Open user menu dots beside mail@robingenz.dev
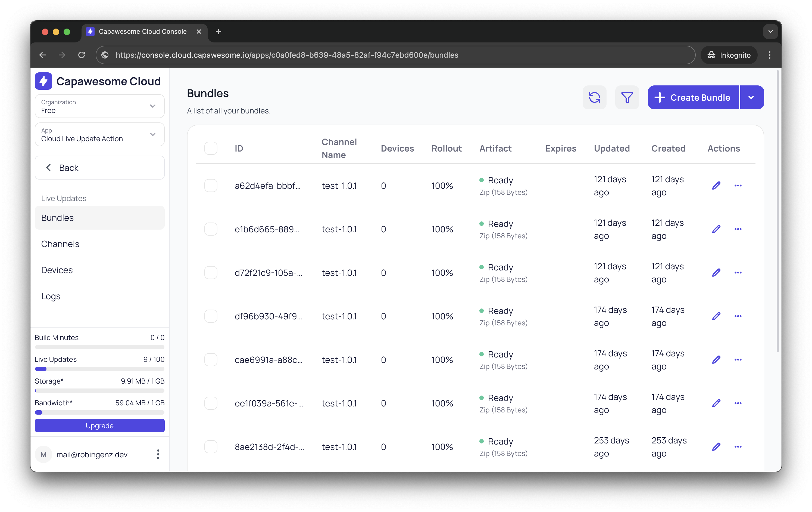 [158, 454]
